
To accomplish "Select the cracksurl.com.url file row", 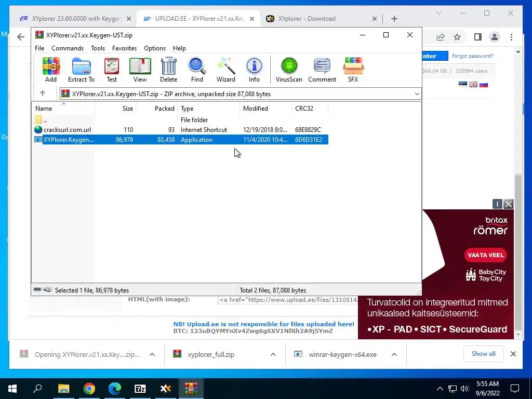I will click(180, 129).
